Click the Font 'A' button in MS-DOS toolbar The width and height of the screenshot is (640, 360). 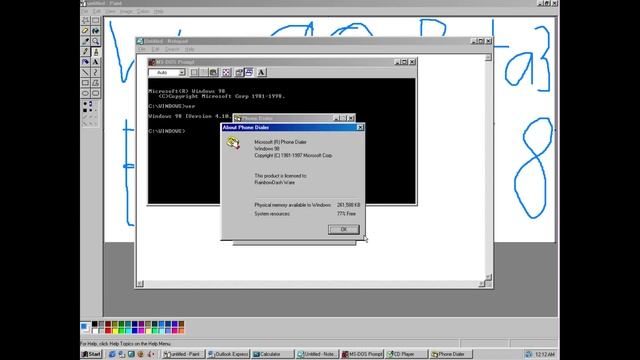262,72
